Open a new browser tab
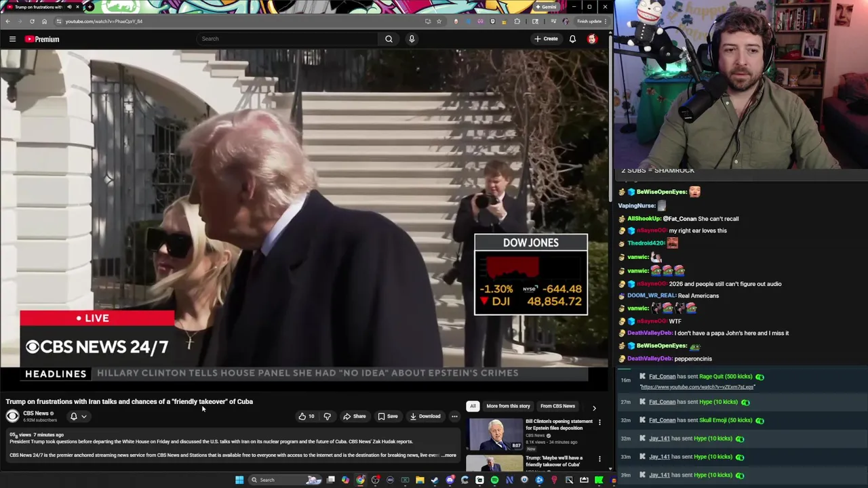This screenshot has width=868, height=488. point(90,7)
